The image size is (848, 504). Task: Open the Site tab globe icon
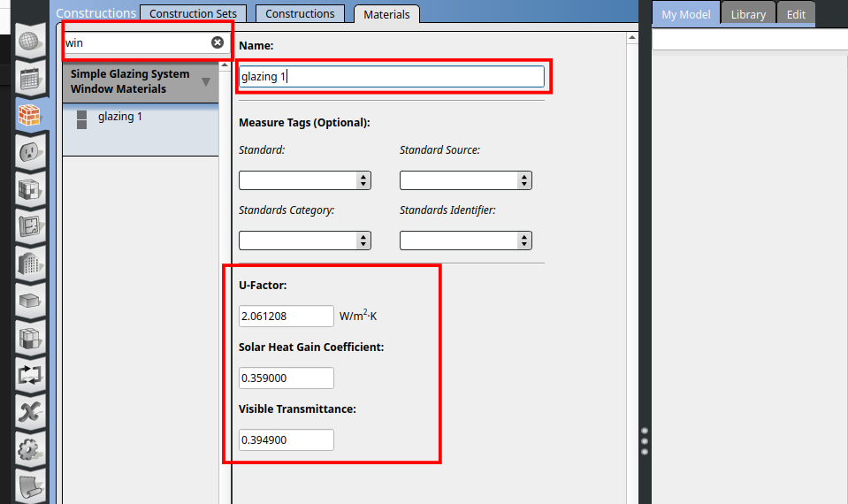tap(30, 42)
